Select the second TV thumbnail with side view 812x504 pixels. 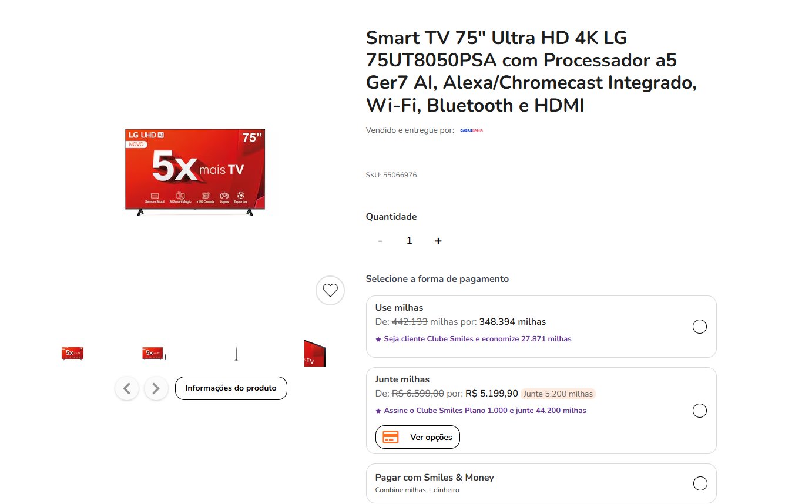coord(154,353)
